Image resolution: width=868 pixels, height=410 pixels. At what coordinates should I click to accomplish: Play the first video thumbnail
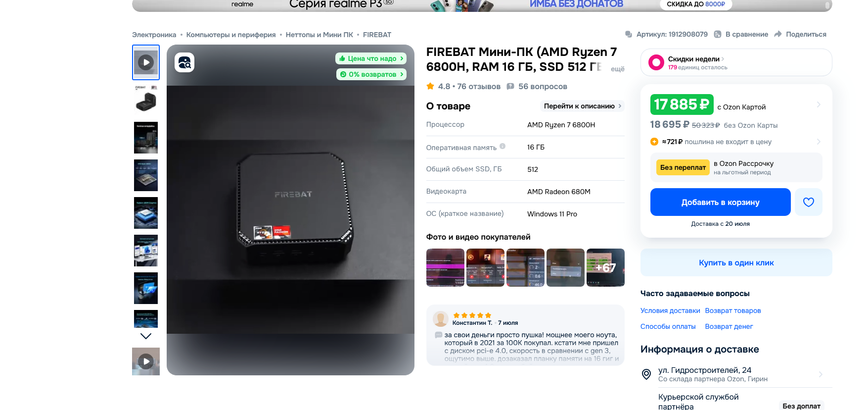coord(146,62)
